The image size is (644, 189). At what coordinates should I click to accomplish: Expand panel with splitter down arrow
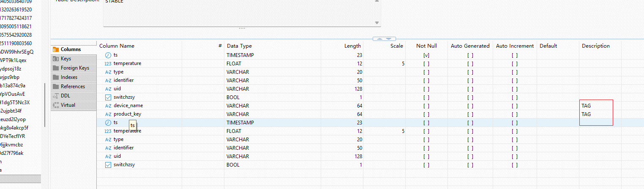point(389,39)
